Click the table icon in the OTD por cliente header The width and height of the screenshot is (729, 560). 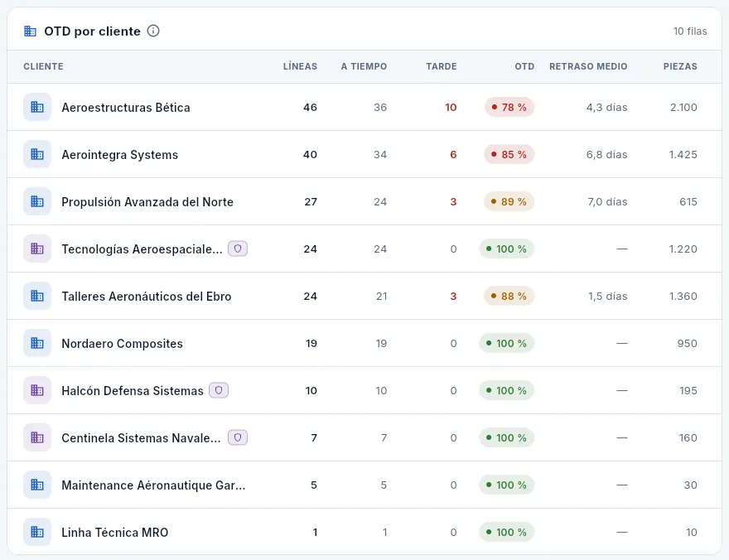click(x=30, y=31)
